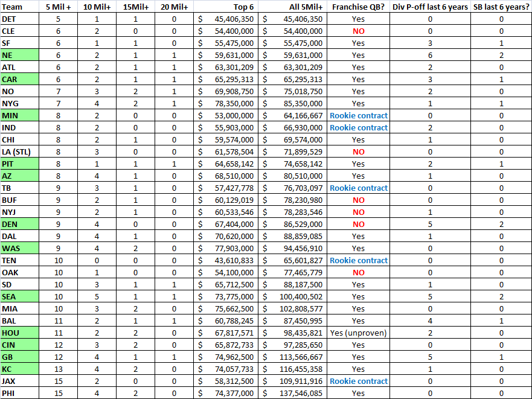The height and width of the screenshot is (399, 532).
Task: Click the 109,911,916 cell for JAX
Action: pos(292,381)
